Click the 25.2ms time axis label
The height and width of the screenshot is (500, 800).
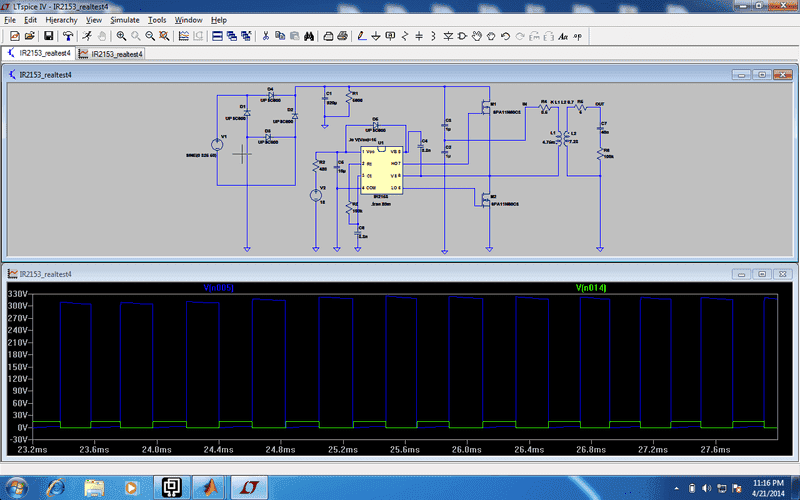[x=343, y=449]
